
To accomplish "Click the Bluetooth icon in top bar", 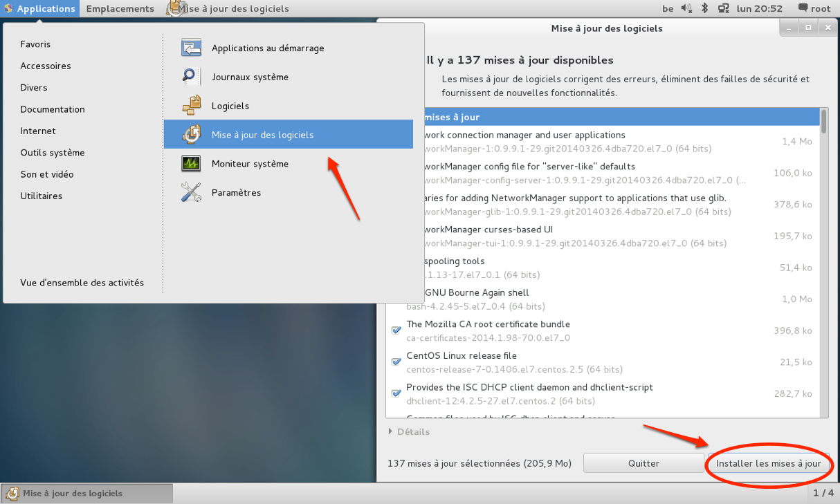I will coord(705,8).
